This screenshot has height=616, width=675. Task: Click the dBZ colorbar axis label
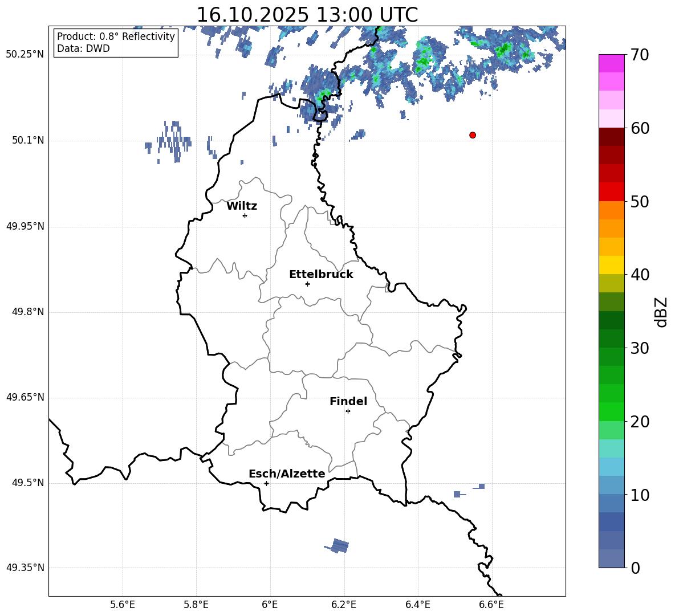(661, 312)
